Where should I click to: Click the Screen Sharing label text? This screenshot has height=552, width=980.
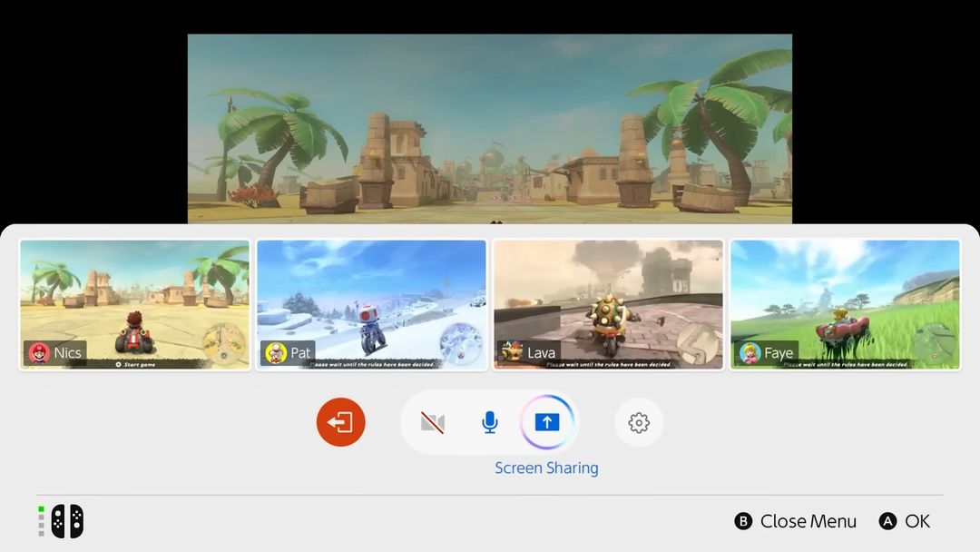[547, 468]
